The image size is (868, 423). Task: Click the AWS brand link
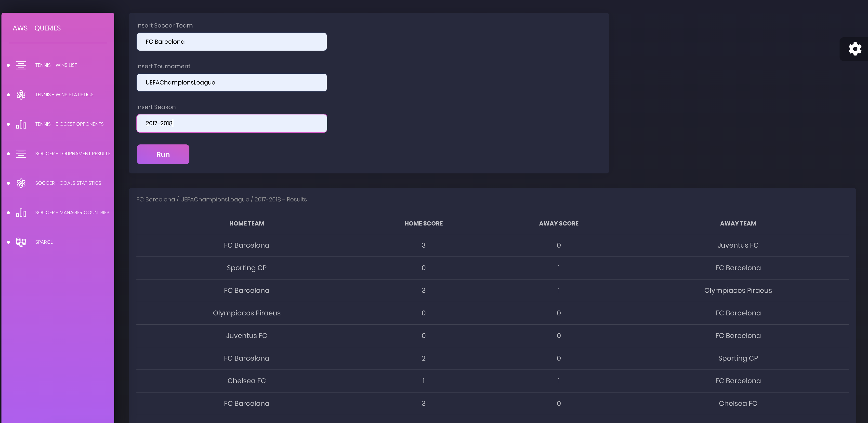(x=20, y=28)
